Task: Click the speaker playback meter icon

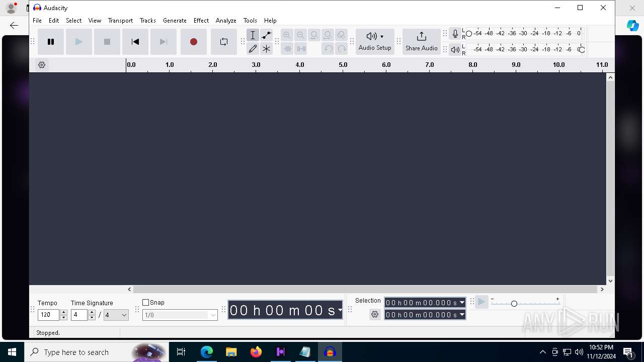Action: (x=455, y=50)
